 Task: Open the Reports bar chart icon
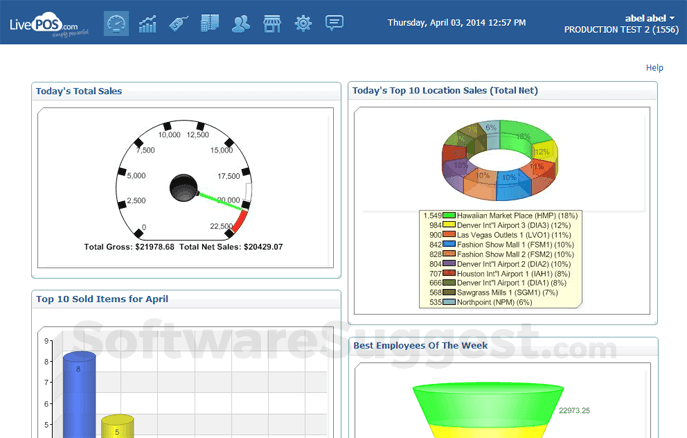click(x=148, y=23)
